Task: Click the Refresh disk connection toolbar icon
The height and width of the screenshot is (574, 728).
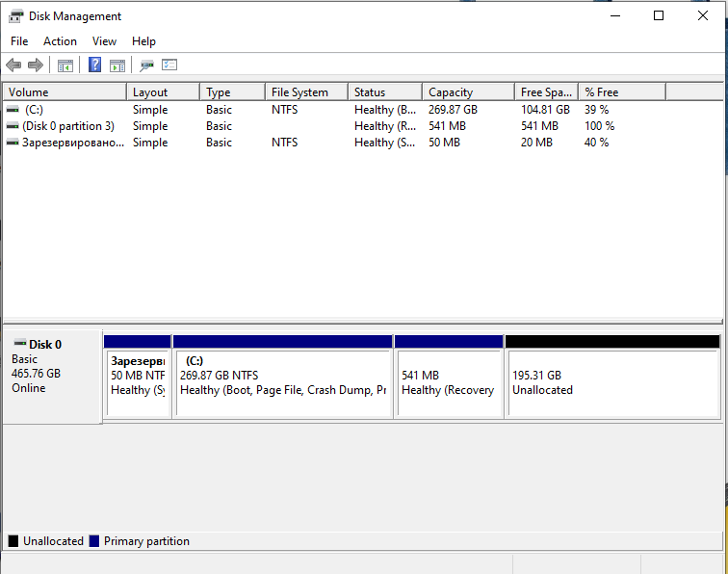Action: pos(146,65)
